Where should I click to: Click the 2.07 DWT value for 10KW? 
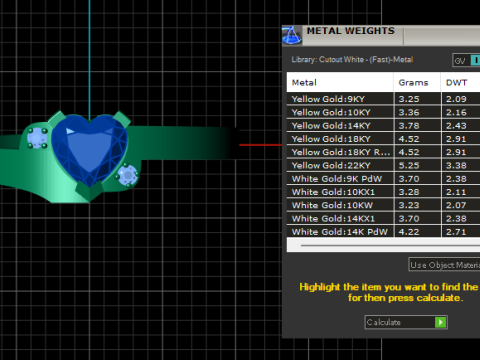tap(456, 205)
